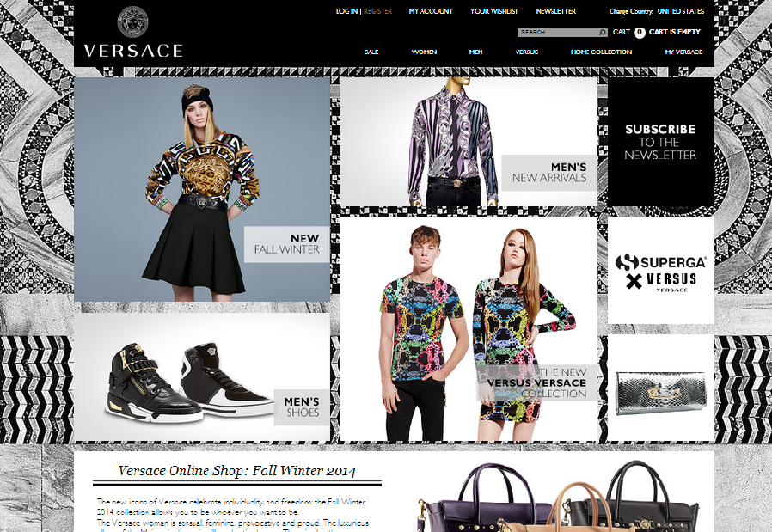Viewport: 772px width, 532px height.
Task: Click the MEN'S NEW ARRIVALS label
Action: 549,173
